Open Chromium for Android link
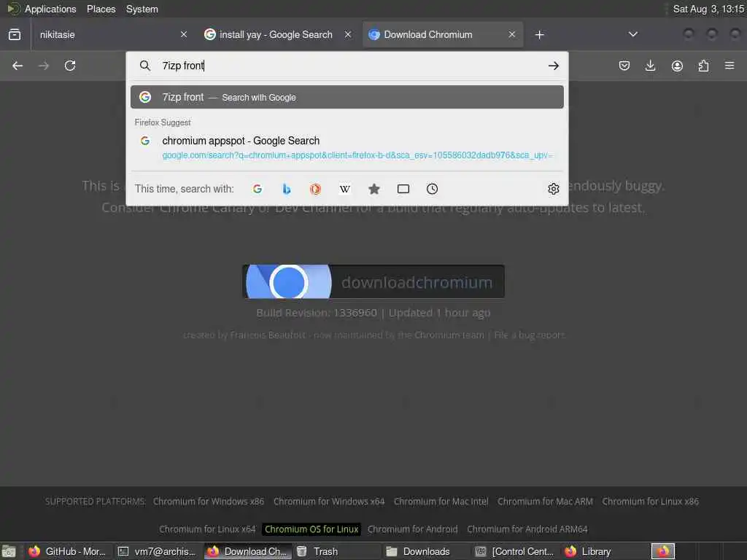The width and height of the screenshot is (747, 560). (413, 529)
